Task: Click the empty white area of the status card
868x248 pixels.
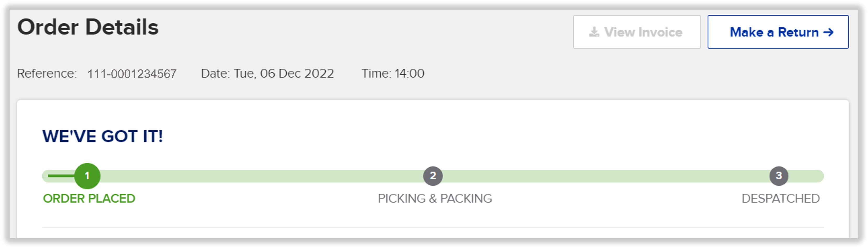Action: pyautogui.click(x=472, y=135)
